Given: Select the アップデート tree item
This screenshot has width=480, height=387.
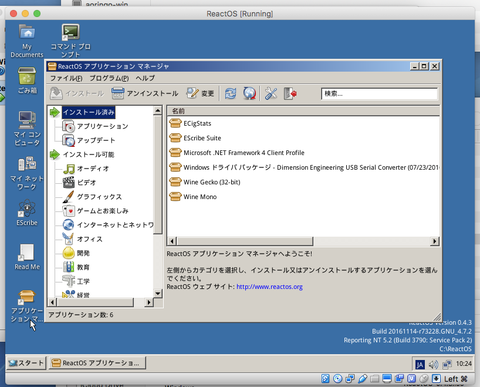Looking at the screenshot, I should (96, 140).
